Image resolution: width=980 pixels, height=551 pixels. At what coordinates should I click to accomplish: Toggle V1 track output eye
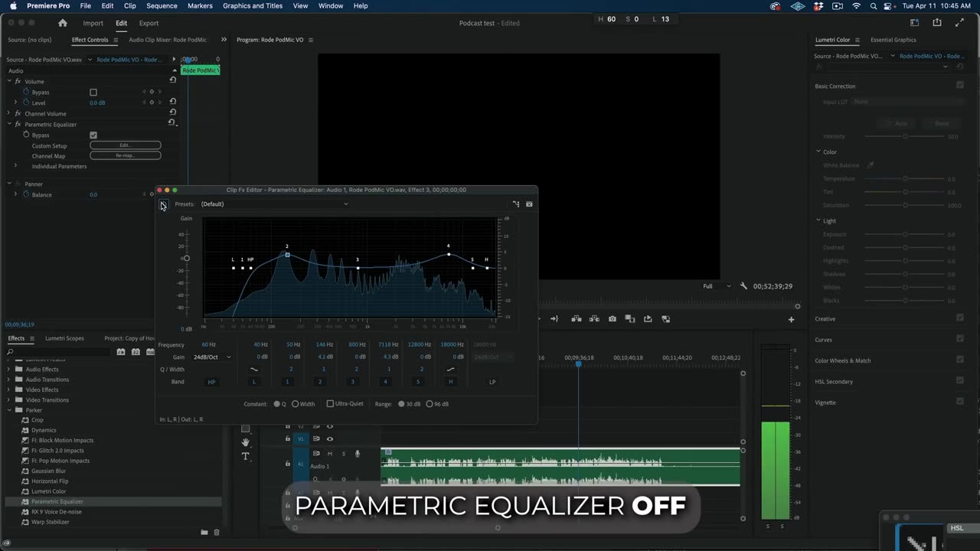[x=330, y=439]
